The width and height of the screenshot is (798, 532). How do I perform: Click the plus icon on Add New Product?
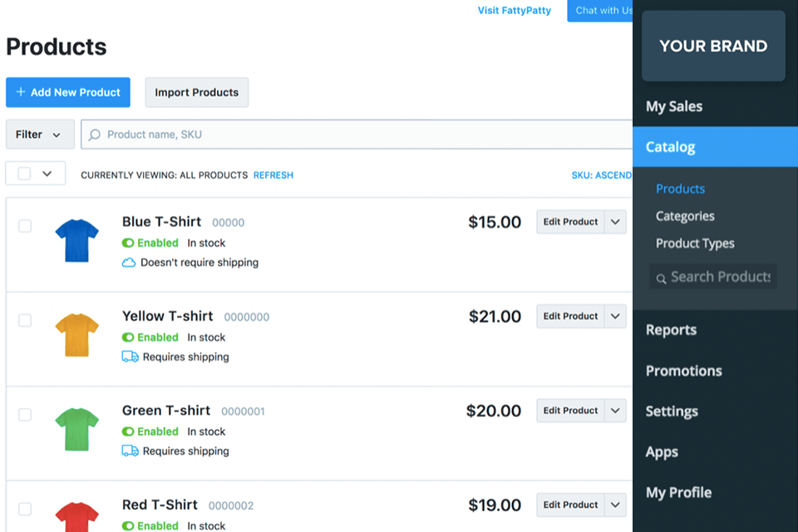click(x=18, y=92)
